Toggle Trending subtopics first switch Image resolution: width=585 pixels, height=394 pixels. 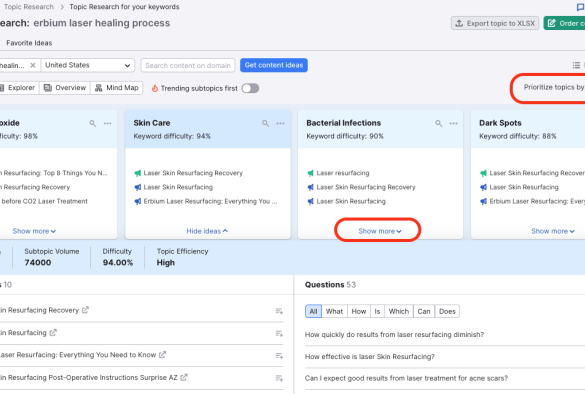click(x=250, y=88)
